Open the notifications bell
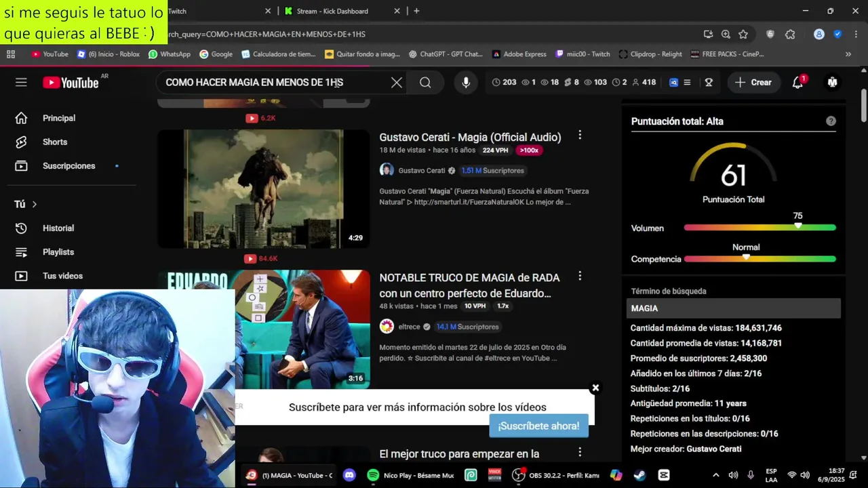Viewport: 868px width, 488px height. coord(797,83)
